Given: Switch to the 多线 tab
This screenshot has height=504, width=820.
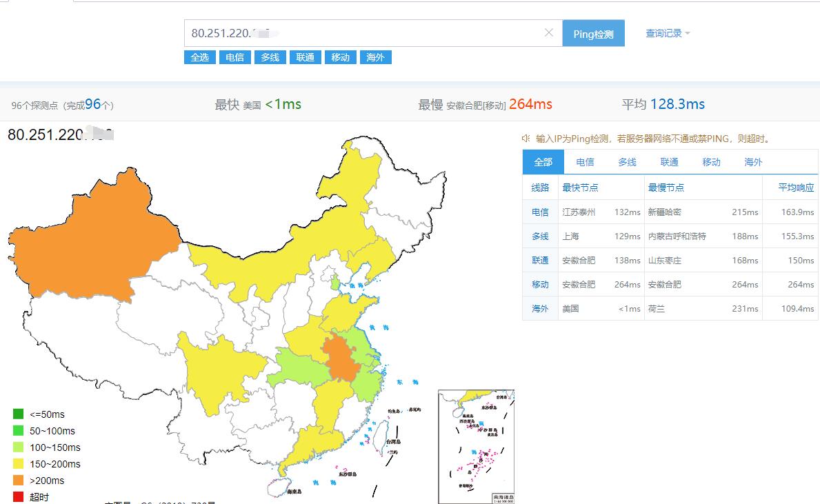Looking at the screenshot, I should [627, 162].
